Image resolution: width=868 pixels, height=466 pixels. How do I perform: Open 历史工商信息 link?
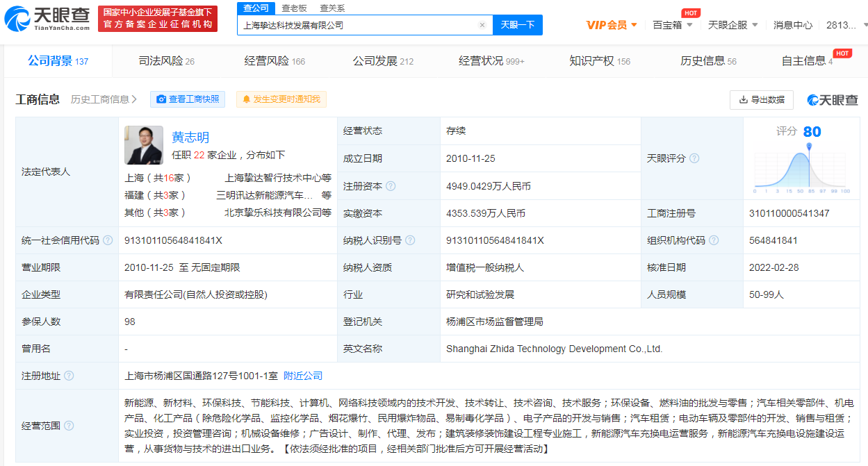click(x=104, y=99)
